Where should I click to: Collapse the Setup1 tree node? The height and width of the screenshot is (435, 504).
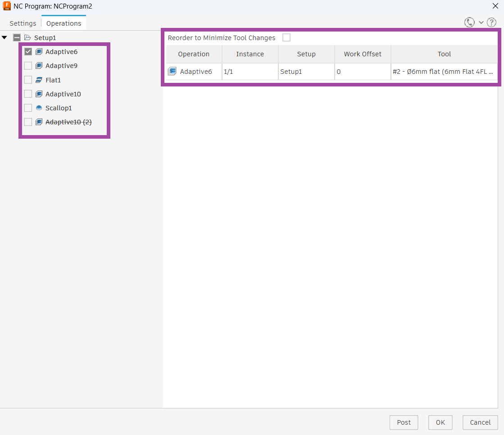(5, 38)
